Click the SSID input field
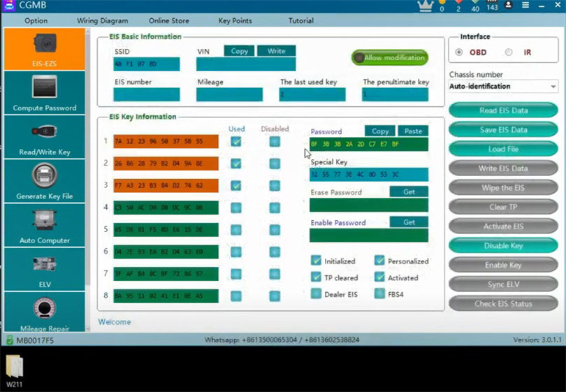Viewport: 566px width, 392px height. pyautogui.click(x=147, y=64)
